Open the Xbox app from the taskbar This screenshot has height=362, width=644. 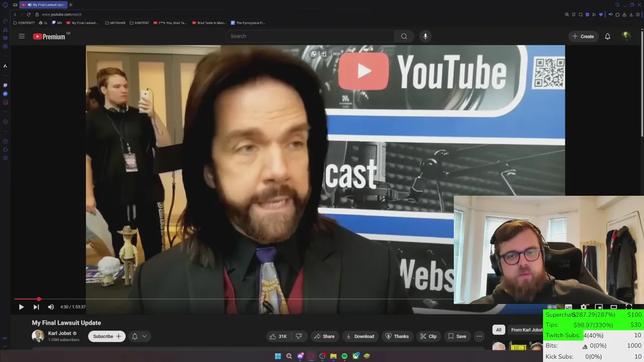356,356
